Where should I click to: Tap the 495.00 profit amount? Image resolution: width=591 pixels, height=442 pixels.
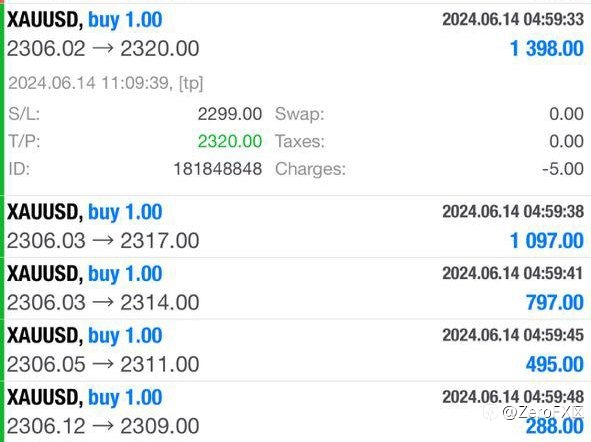click(x=555, y=364)
